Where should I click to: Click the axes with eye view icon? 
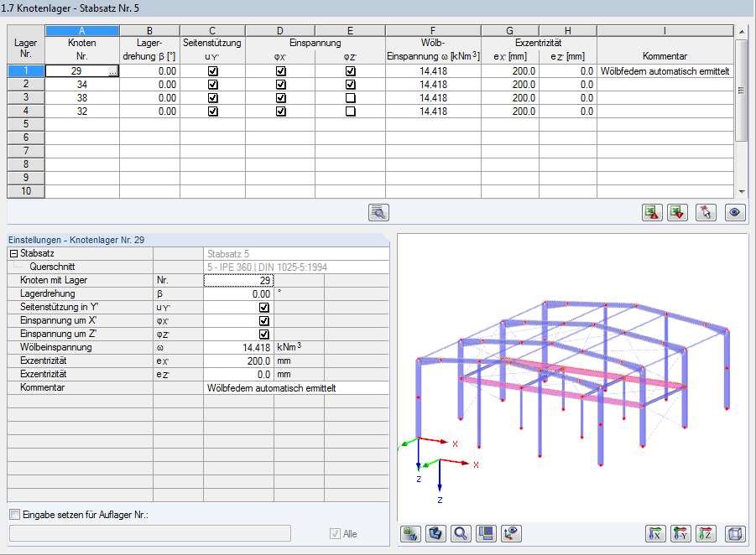click(x=511, y=533)
